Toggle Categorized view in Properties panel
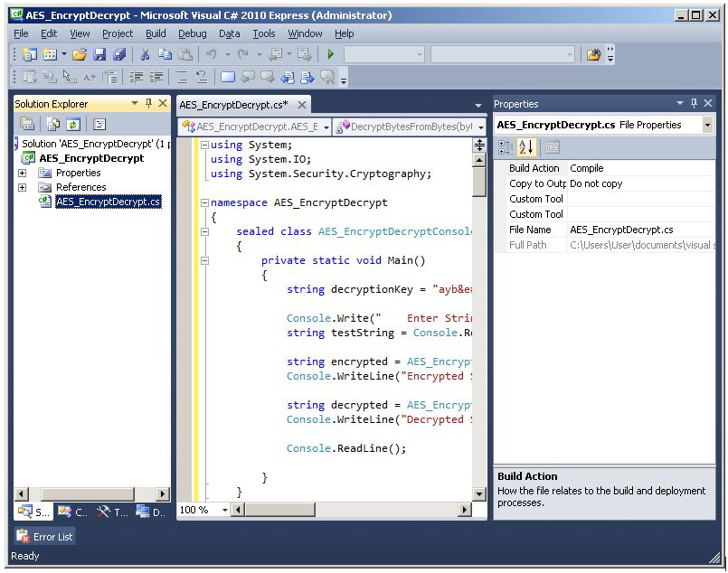The image size is (728, 573). (506, 147)
